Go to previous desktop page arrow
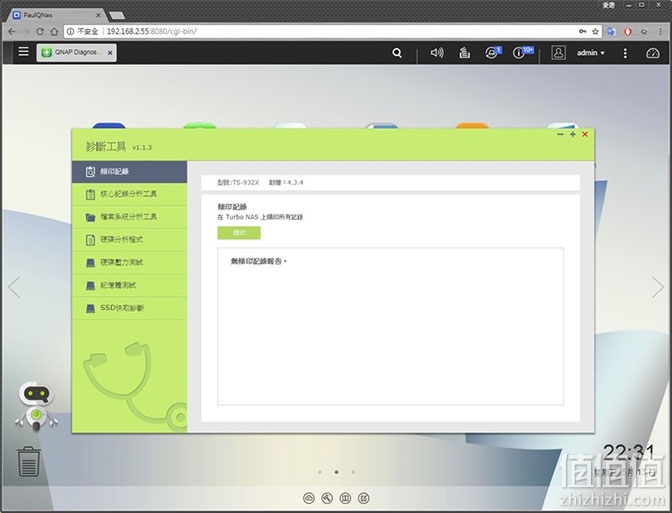Screen dimensions: 672x513 click(x=14, y=287)
